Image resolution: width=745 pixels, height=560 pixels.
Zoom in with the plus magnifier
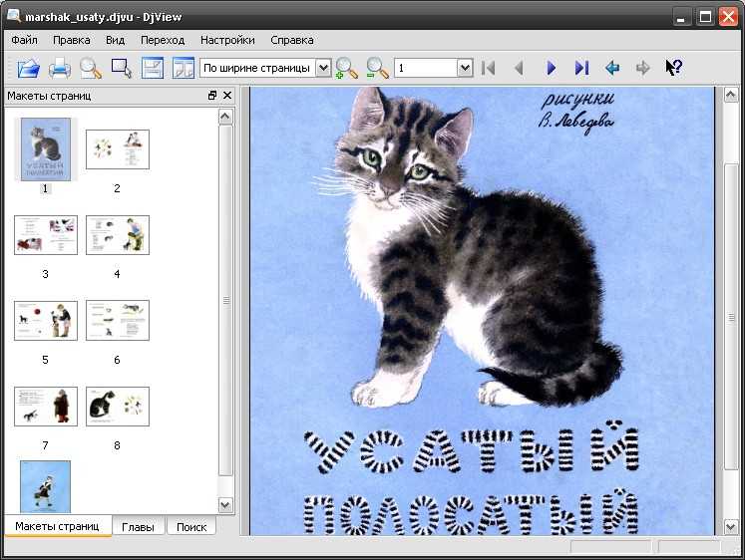click(x=346, y=68)
